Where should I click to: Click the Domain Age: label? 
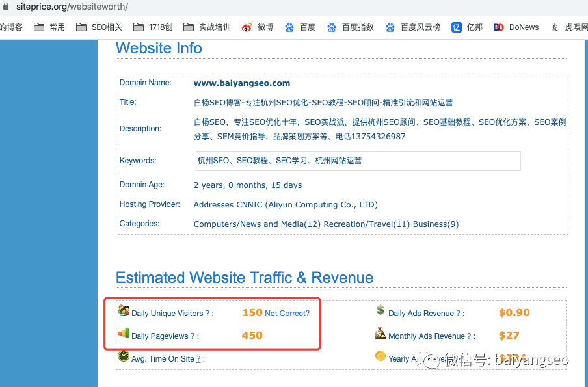pos(142,185)
